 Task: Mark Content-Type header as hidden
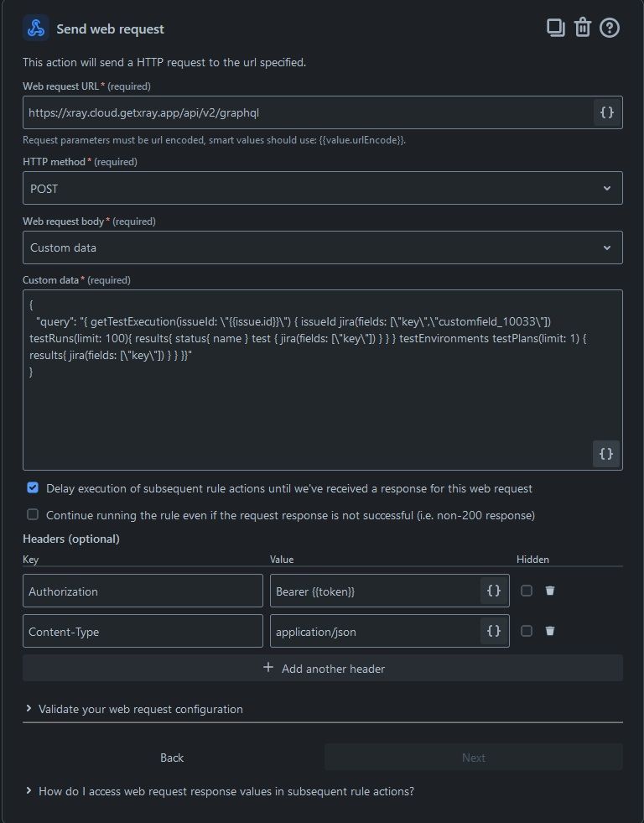pos(527,631)
